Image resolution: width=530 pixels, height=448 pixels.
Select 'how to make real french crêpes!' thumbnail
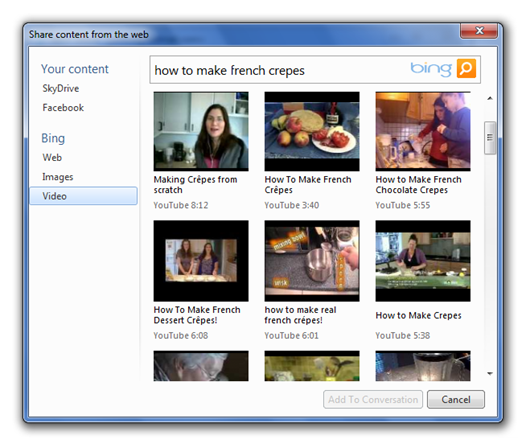pos(312,261)
